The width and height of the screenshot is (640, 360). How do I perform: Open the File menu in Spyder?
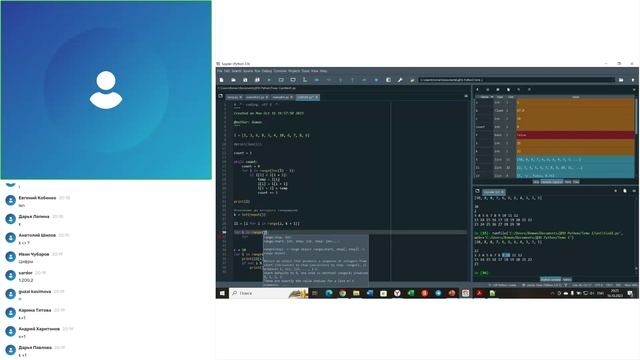click(x=220, y=71)
